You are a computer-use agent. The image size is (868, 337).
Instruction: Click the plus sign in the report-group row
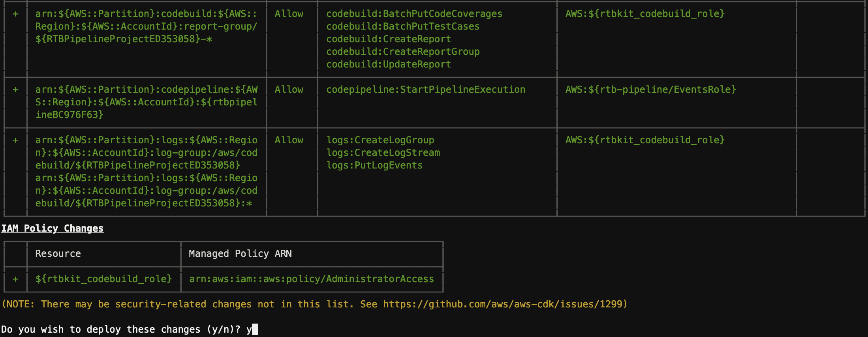click(15, 14)
